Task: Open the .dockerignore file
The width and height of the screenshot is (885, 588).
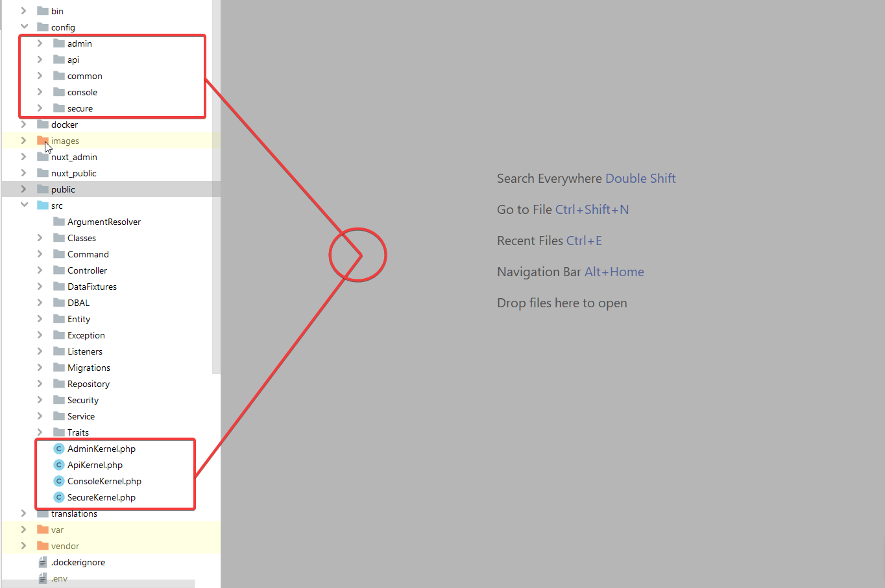Action: 78,562
